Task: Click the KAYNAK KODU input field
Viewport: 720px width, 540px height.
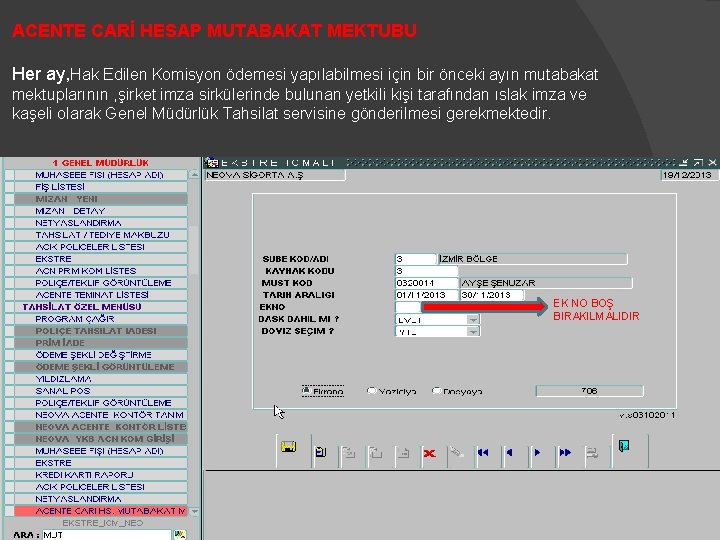Action: [426, 271]
